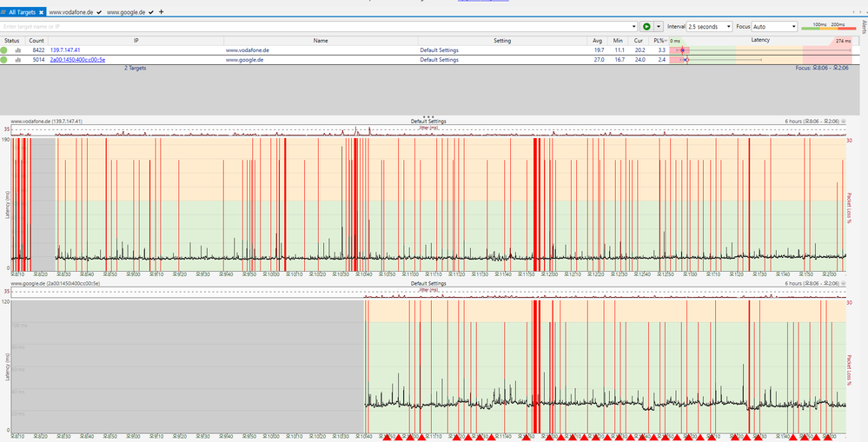
Task: Sort by IP column header
Action: click(x=136, y=41)
